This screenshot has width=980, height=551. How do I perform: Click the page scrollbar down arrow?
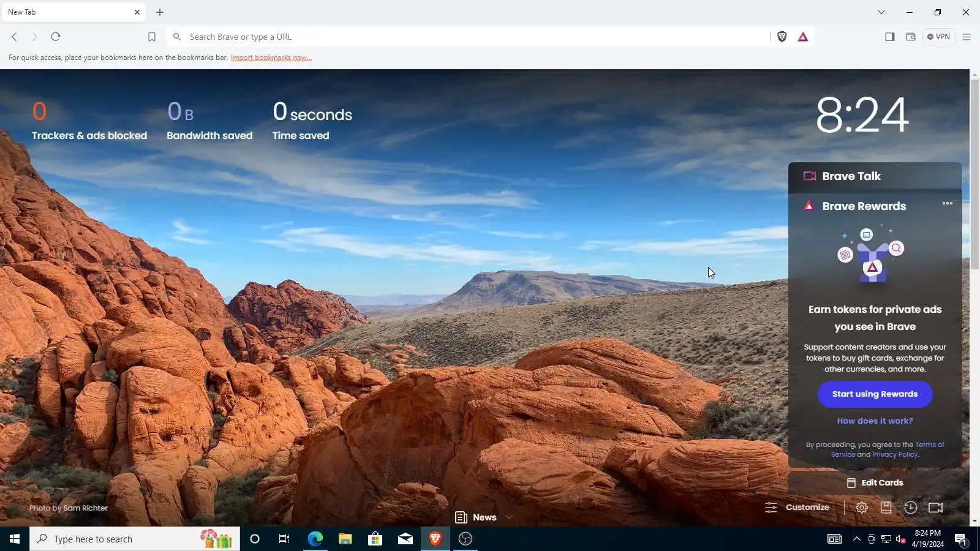(974, 521)
